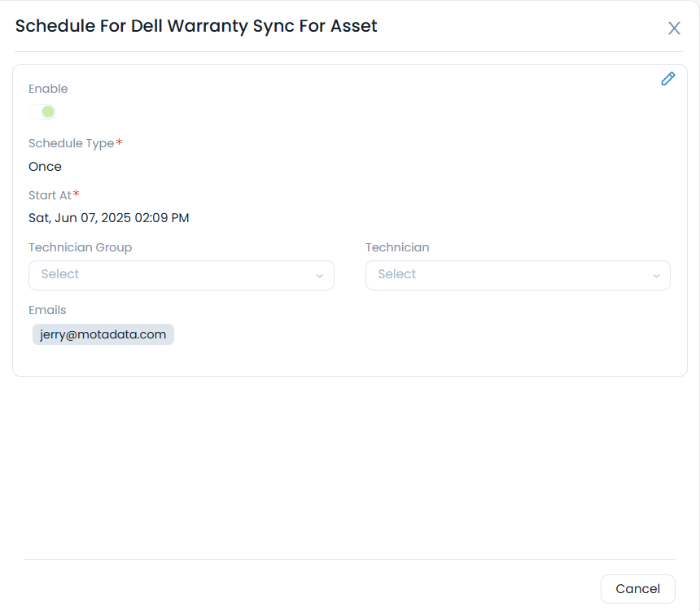Close the schedule dialog with the X icon
700x611 pixels.
(x=674, y=28)
